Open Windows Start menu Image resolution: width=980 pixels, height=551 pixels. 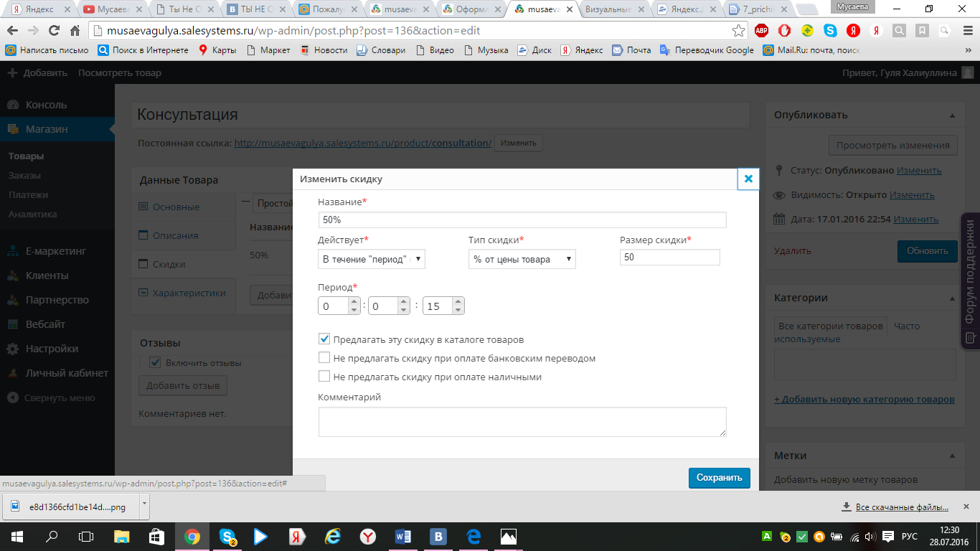(17, 537)
